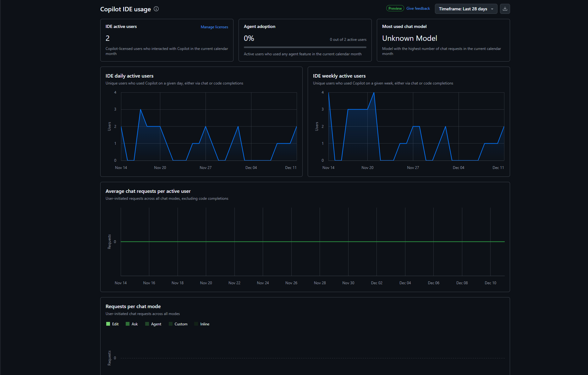The width and height of the screenshot is (588, 375).
Task: Click the peak value 3 point on daily chart
Action: pyautogui.click(x=140, y=109)
